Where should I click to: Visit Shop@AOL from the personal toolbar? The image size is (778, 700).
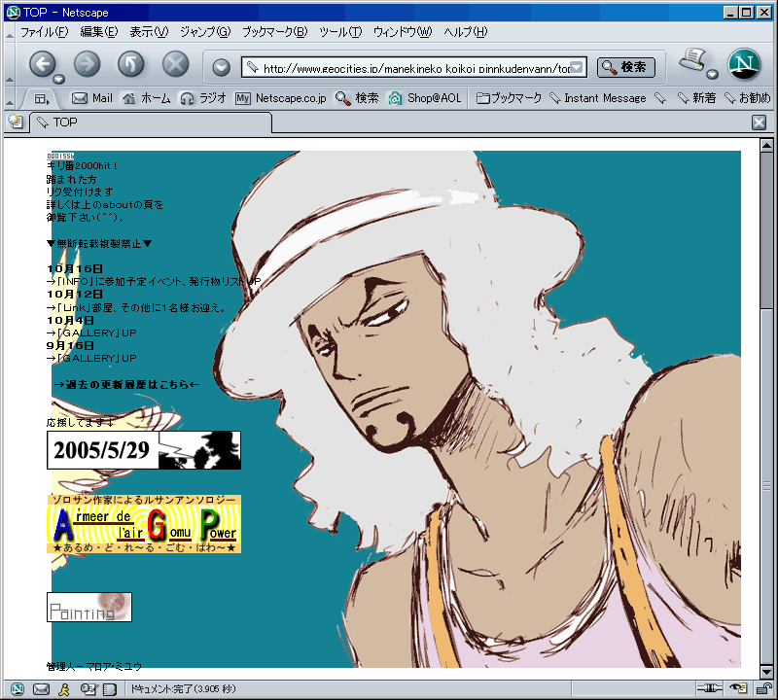(x=425, y=98)
